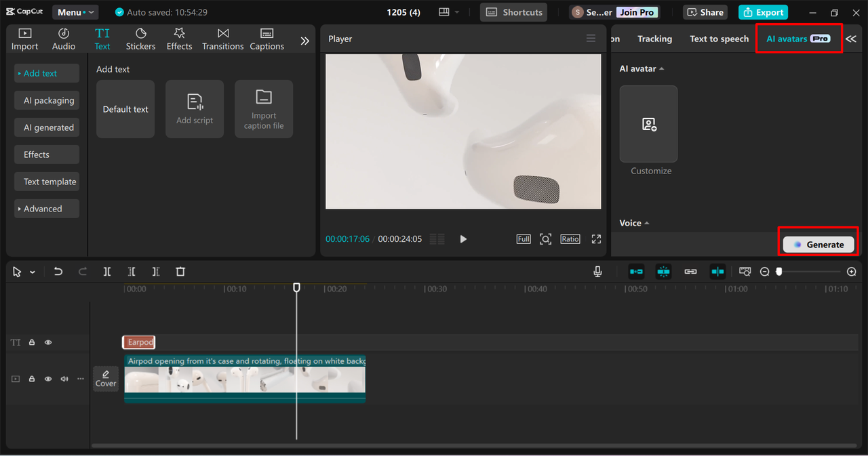Undo the last action

click(x=58, y=272)
